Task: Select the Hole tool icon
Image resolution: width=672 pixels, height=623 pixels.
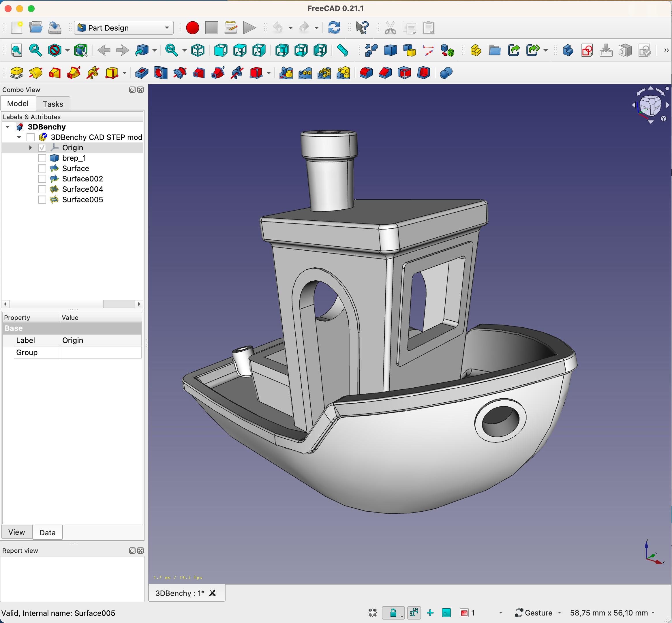Action: click(161, 73)
